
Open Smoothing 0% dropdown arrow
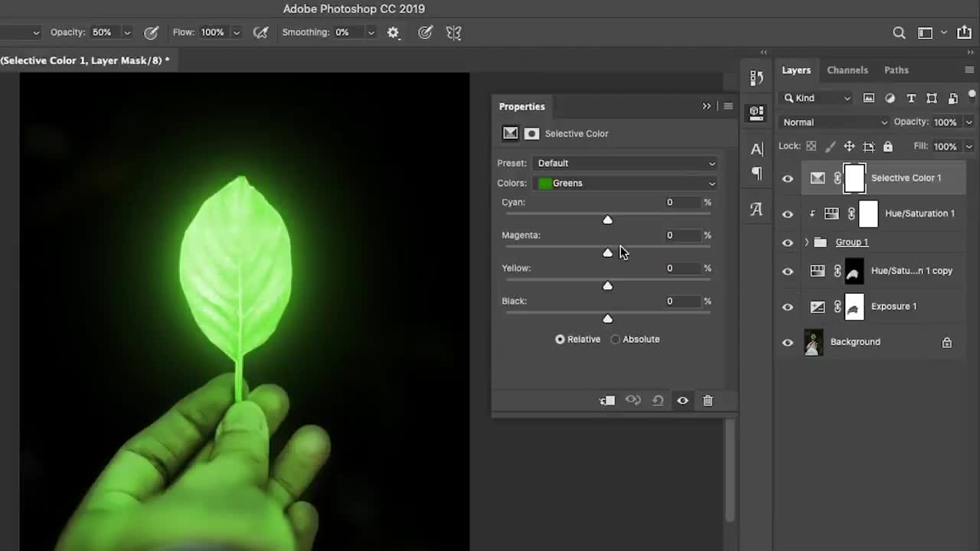371,32
